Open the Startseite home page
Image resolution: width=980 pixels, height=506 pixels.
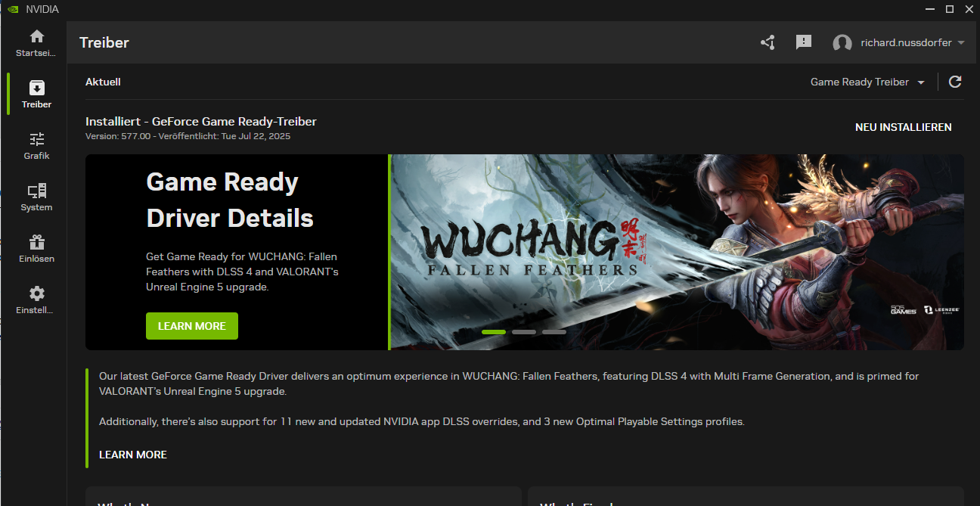36,43
